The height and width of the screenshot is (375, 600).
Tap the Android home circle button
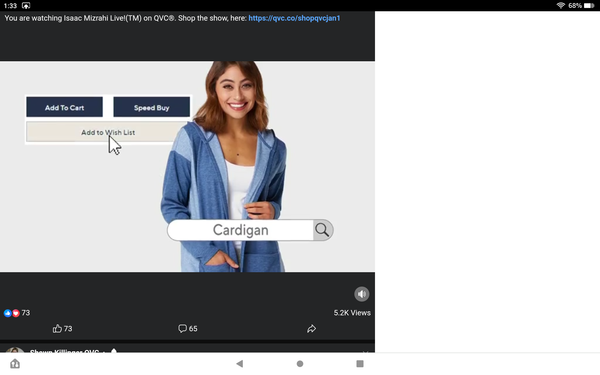(300, 364)
